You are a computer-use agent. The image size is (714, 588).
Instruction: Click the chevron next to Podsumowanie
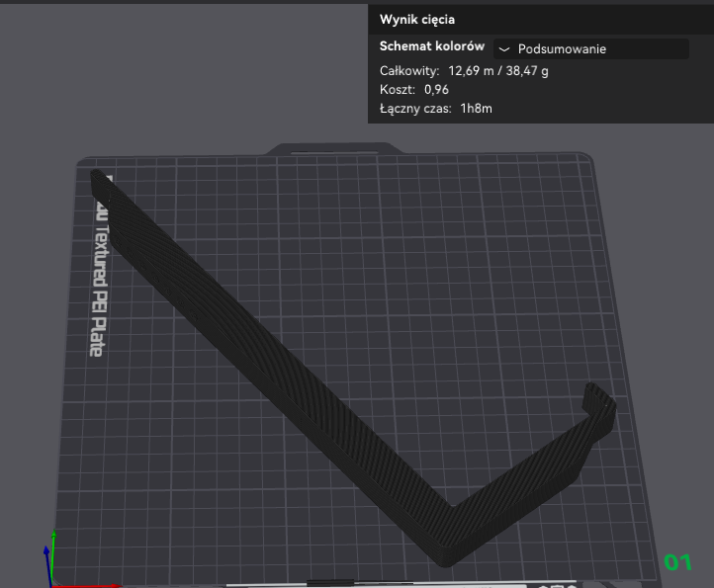[504, 49]
